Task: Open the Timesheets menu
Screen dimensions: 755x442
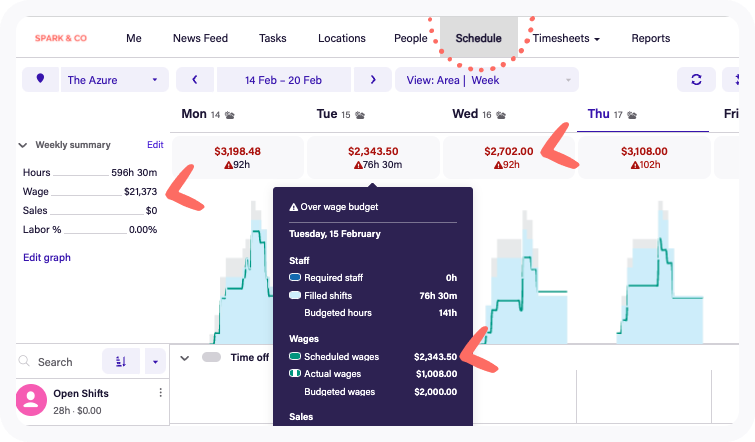Action: coord(566,39)
